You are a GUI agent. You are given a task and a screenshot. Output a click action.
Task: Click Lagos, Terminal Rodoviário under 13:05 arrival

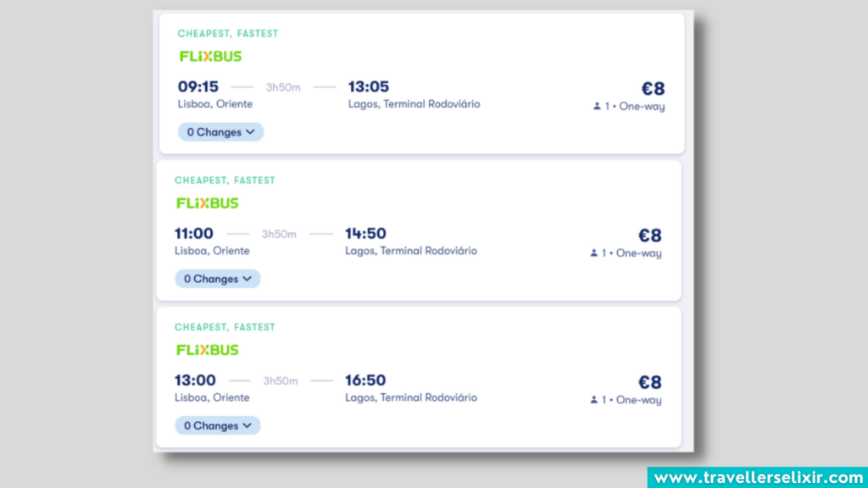414,104
